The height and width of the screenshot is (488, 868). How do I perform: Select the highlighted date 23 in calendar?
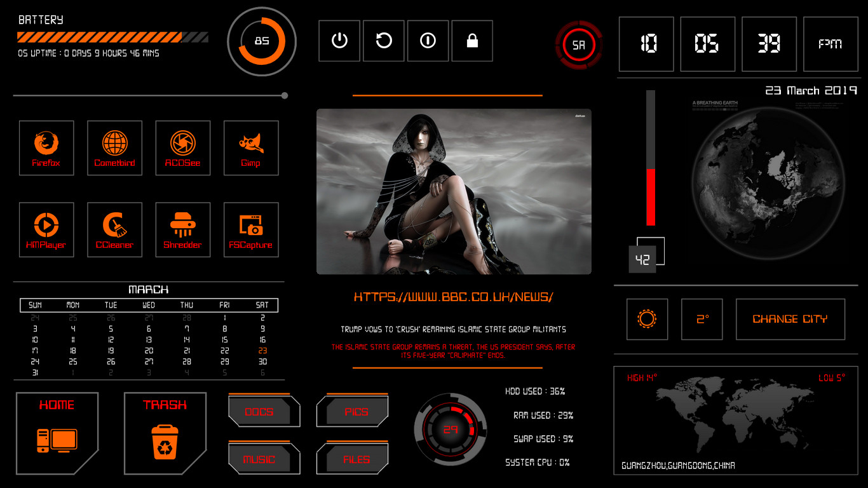(262, 351)
